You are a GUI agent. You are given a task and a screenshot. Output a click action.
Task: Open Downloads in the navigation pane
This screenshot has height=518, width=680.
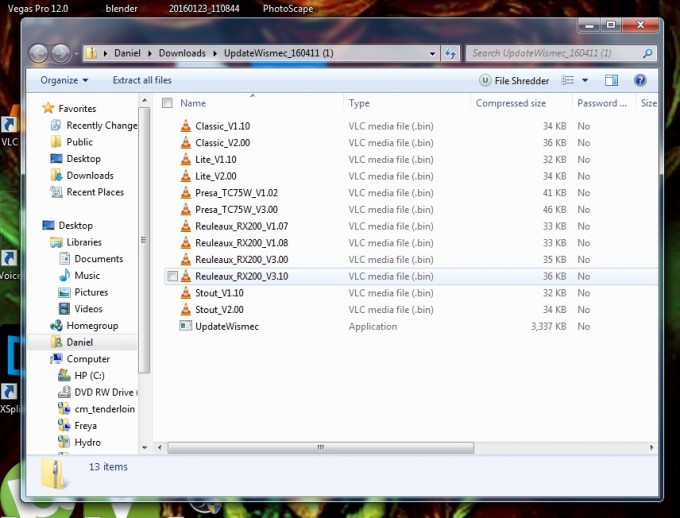click(90, 175)
